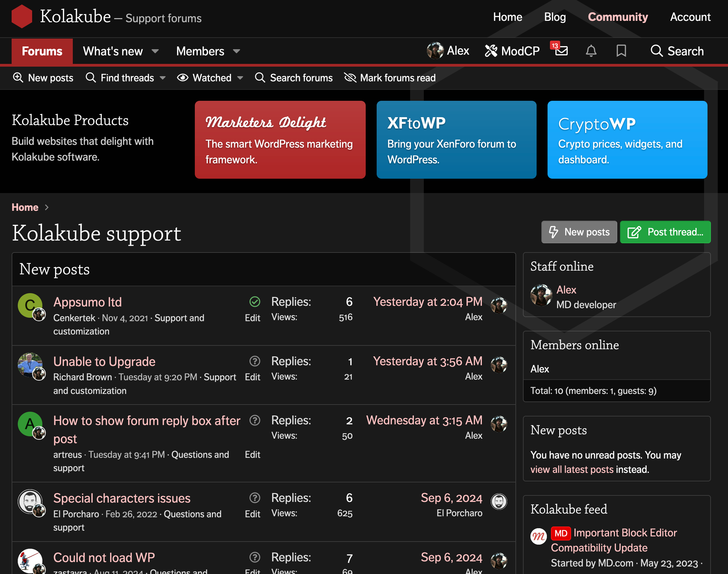728x574 pixels.
Task: Click the solved checkmark on Appsumo ltd
Action: click(x=255, y=302)
